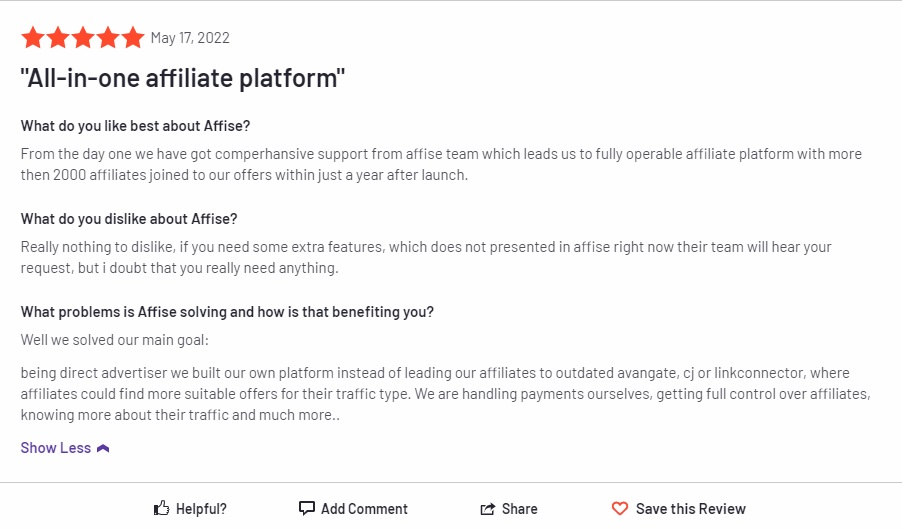Click "What do you like best about Affise?" heading

[136, 126]
